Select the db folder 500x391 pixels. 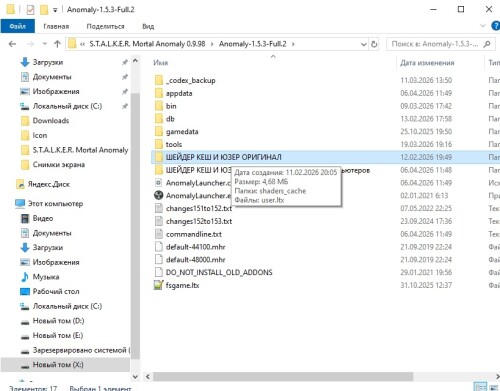click(170, 119)
